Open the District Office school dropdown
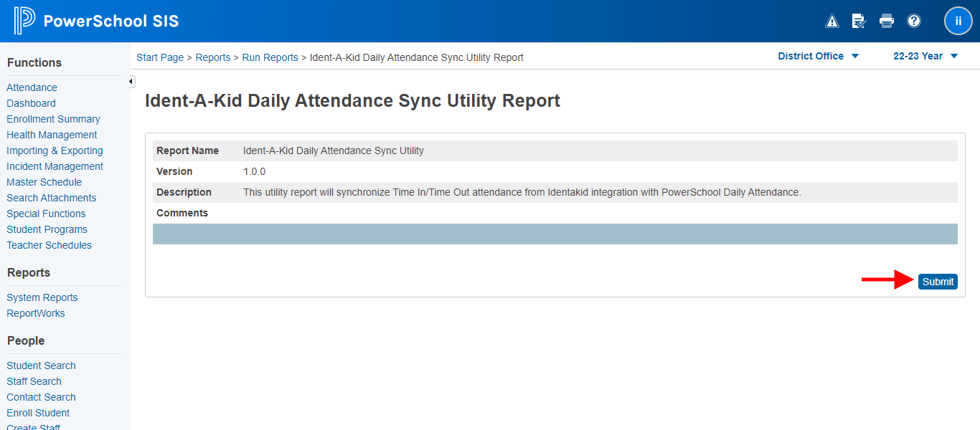Image resolution: width=980 pixels, height=430 pixels. coord(818,56)
